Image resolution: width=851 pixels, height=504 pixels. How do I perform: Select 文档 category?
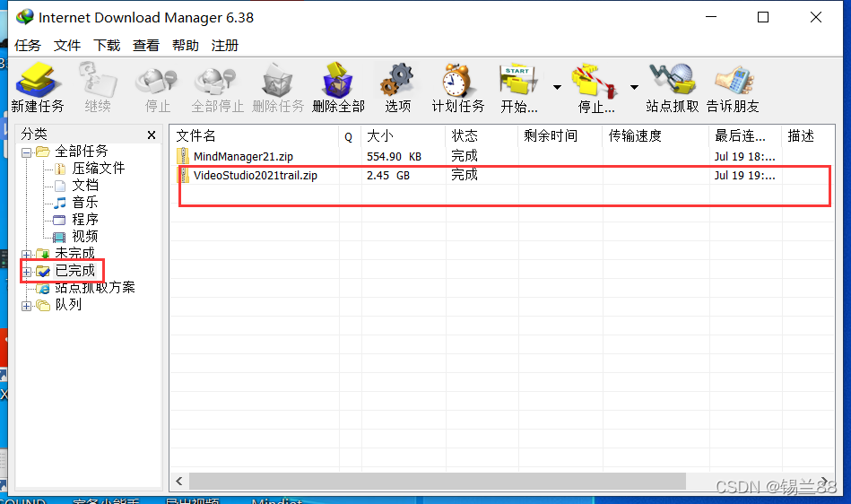(x=85, y=185)
